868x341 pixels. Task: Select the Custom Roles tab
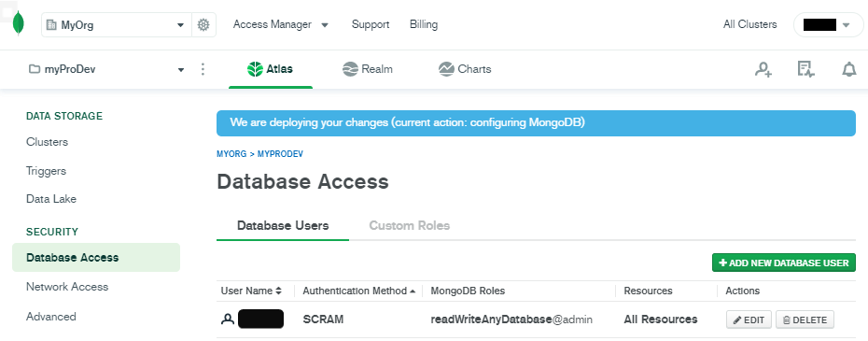pos(409,226)
